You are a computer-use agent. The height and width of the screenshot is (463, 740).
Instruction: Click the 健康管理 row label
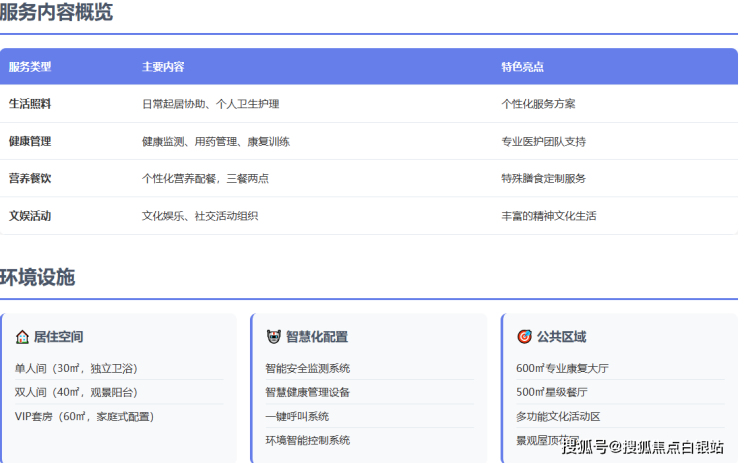pos(30,142)
